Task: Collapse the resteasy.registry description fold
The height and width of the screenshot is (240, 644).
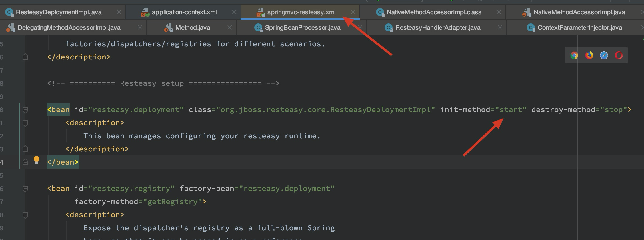Action: 25,215
